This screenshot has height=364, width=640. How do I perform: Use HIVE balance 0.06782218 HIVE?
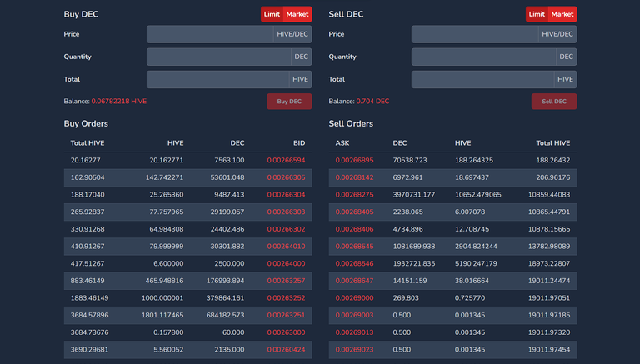tap(119, 101)
